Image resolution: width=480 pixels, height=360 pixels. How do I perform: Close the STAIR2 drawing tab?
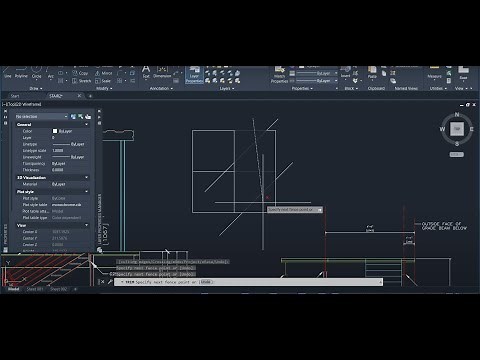point(79,96)
